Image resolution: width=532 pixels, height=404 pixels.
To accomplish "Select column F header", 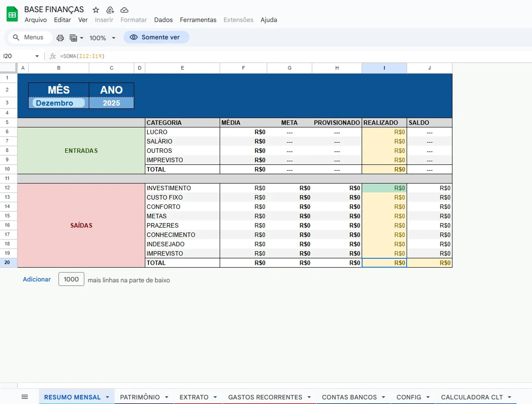I will click(x=243, y=68).
